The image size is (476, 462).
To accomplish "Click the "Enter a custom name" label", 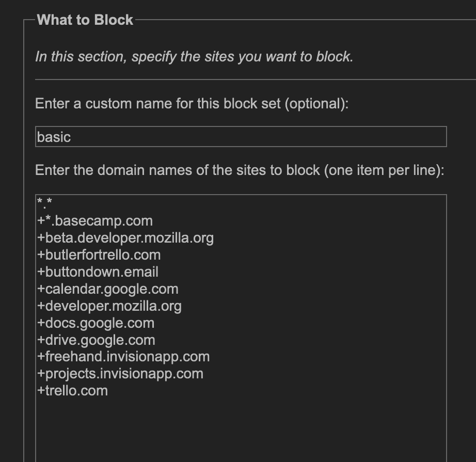I will click(192, 104).
